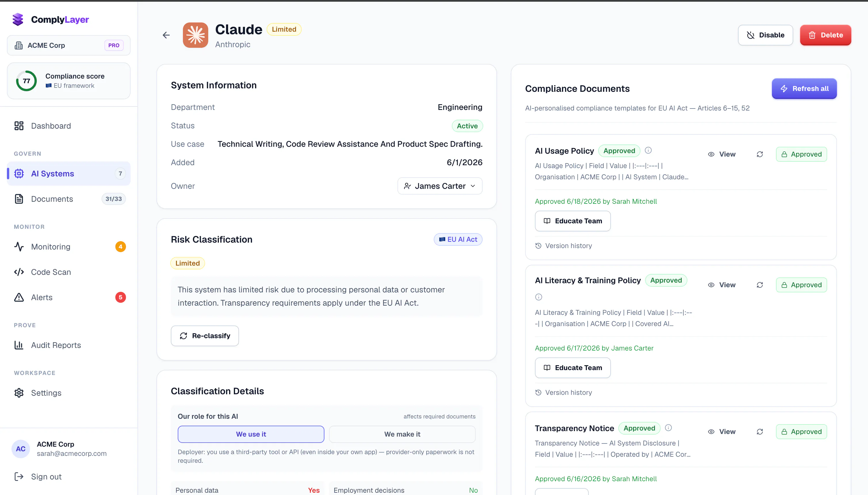
Task: Regenerate the Transparency Notice document
Action: [x=760, y=432]
